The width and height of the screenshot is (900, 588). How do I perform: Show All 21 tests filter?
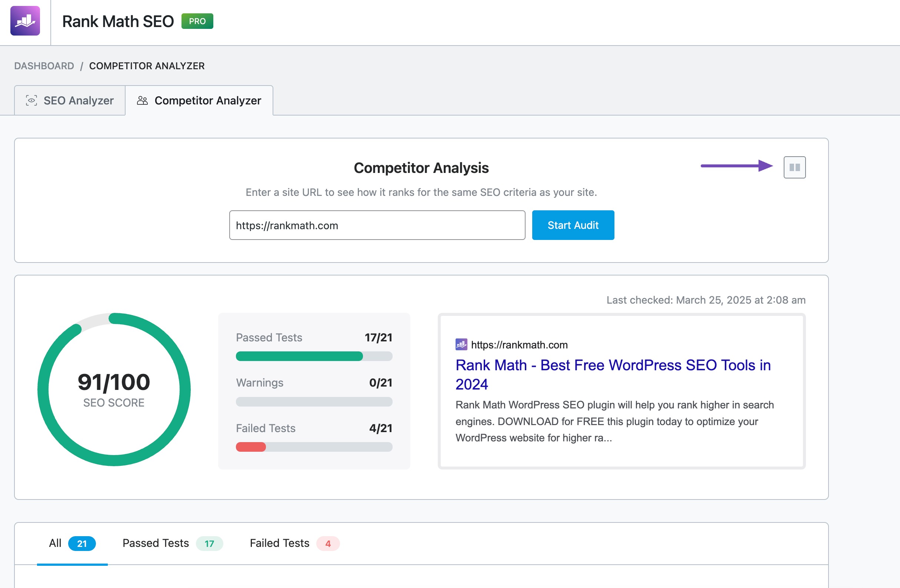tap(72, 543)
